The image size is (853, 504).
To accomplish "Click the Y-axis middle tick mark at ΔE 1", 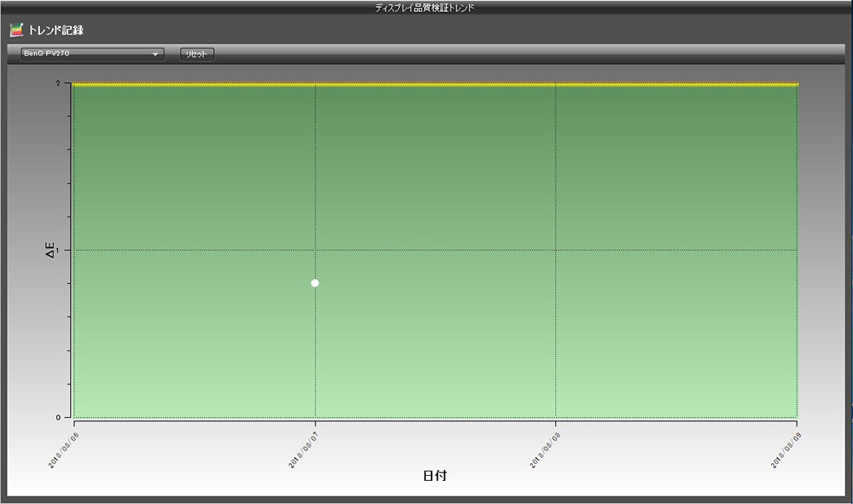I will click(x=71, y=250).
